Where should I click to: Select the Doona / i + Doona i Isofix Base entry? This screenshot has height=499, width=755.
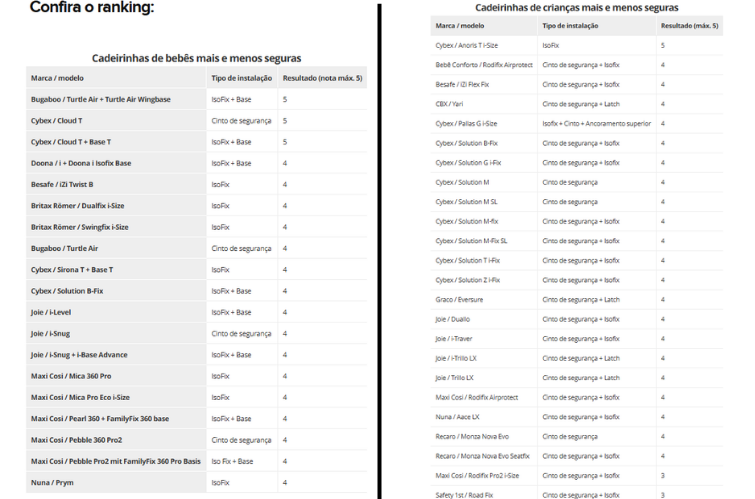point(81,163)
